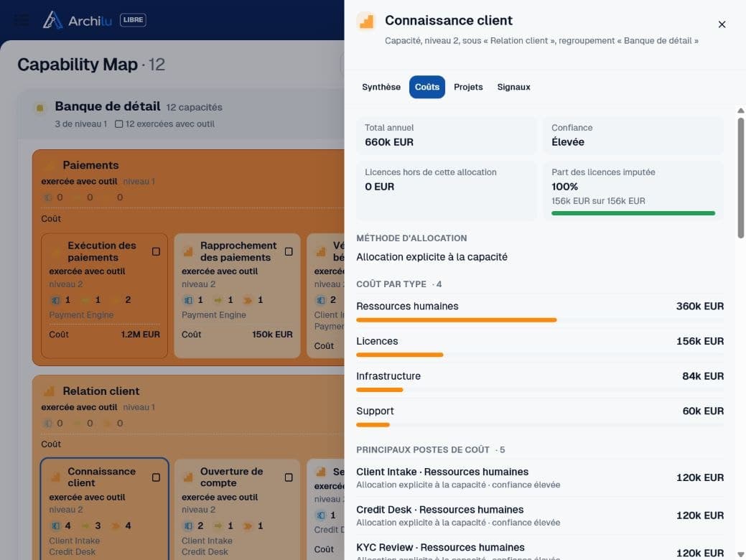Open the Exécution des paiements capability card

[x=104, y=296]
